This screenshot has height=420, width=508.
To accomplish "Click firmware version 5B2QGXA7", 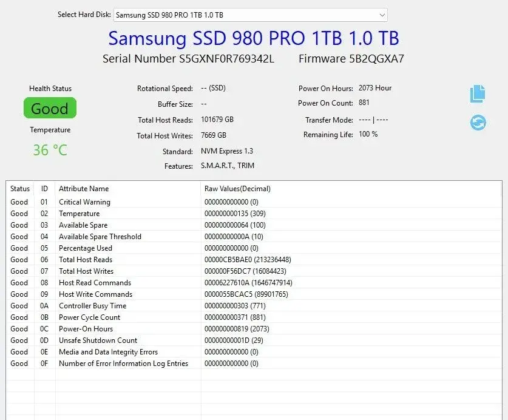I will [376, 59].
